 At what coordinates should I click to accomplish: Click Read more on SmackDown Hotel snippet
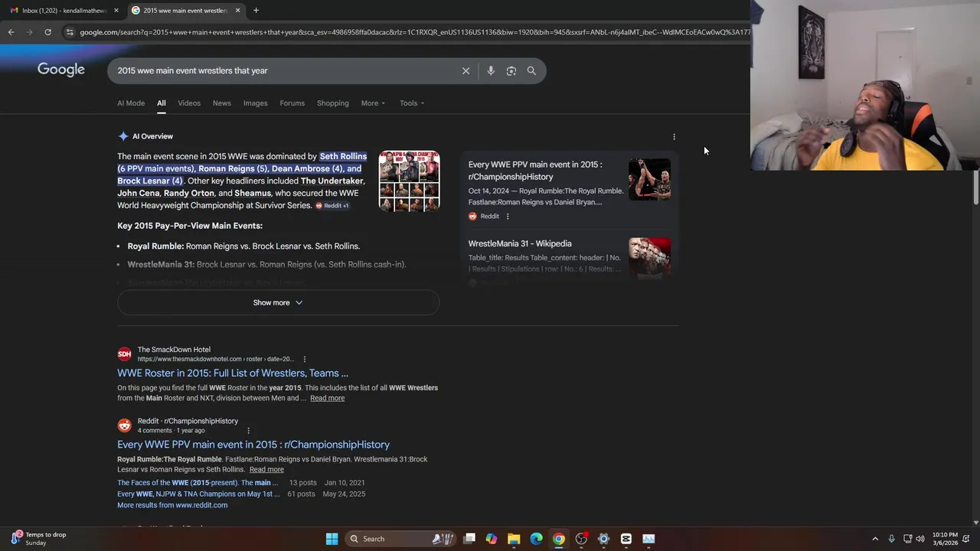tap(327, 398)
